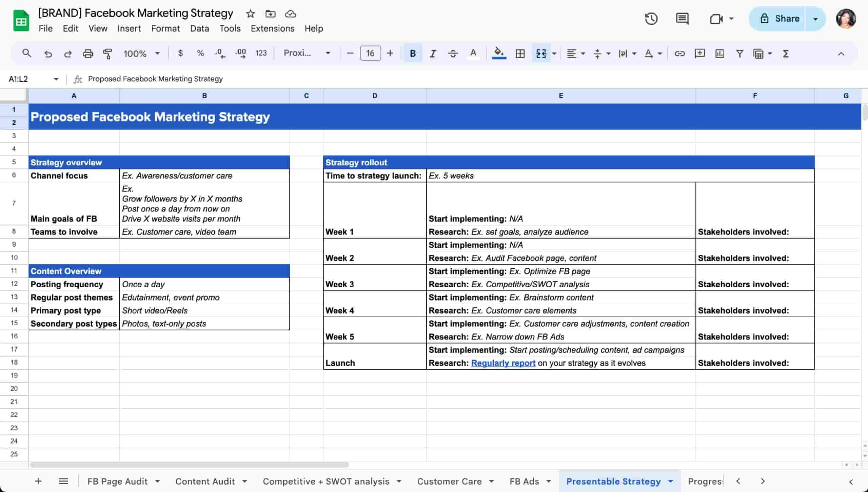Apply italic formatting

tap(433, 53)
